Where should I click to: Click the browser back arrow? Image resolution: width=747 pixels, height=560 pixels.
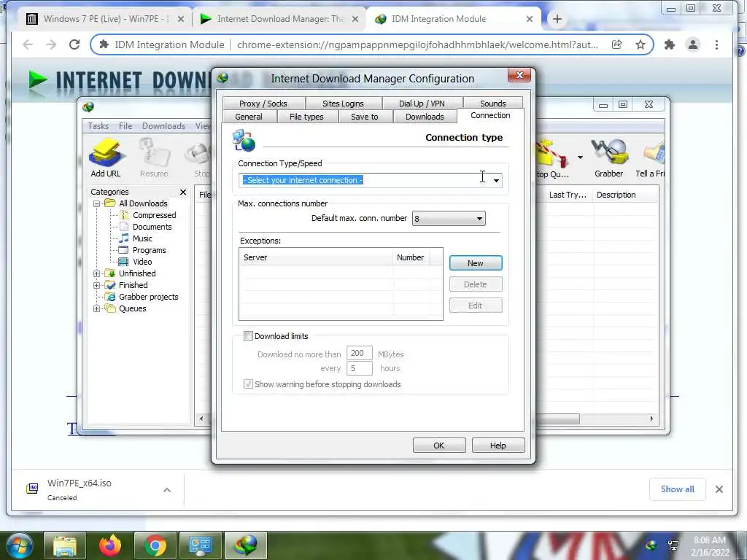28,44
